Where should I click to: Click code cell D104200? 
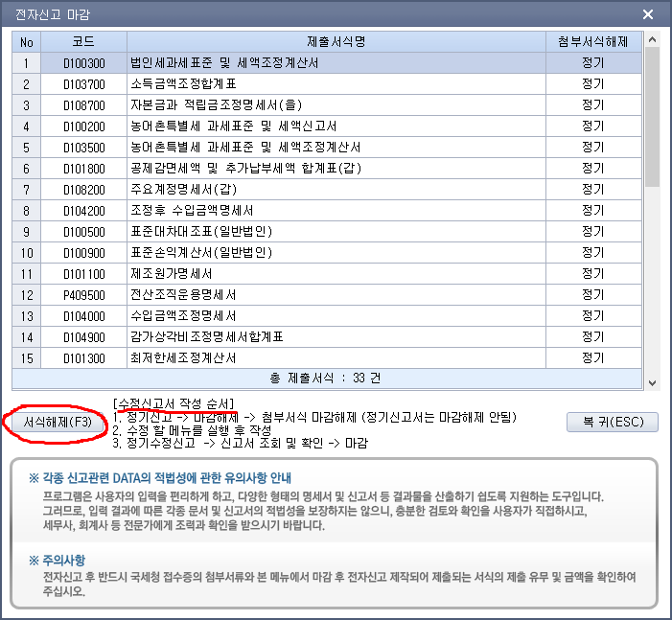[x=84, y=211]
